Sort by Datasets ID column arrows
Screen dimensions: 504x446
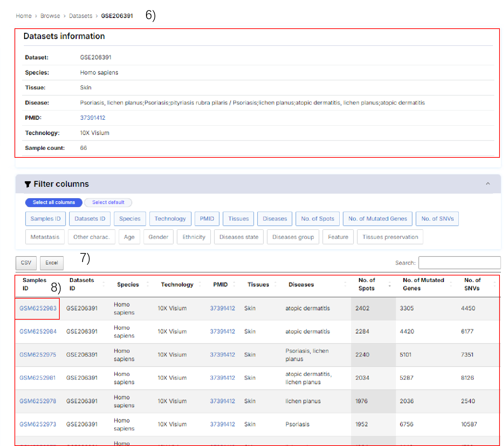(x=104, y=284)
